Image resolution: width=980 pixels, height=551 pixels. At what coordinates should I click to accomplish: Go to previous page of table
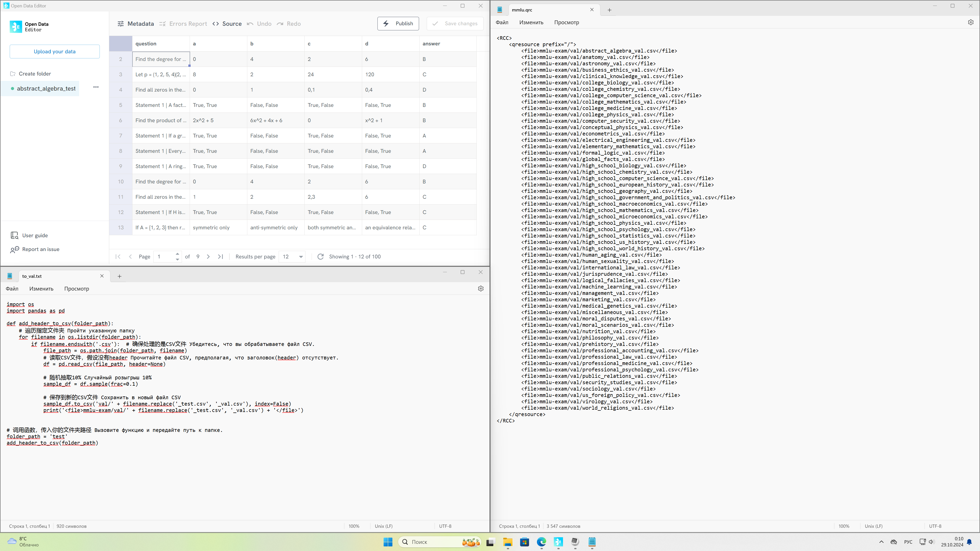(x=130, y=257)
